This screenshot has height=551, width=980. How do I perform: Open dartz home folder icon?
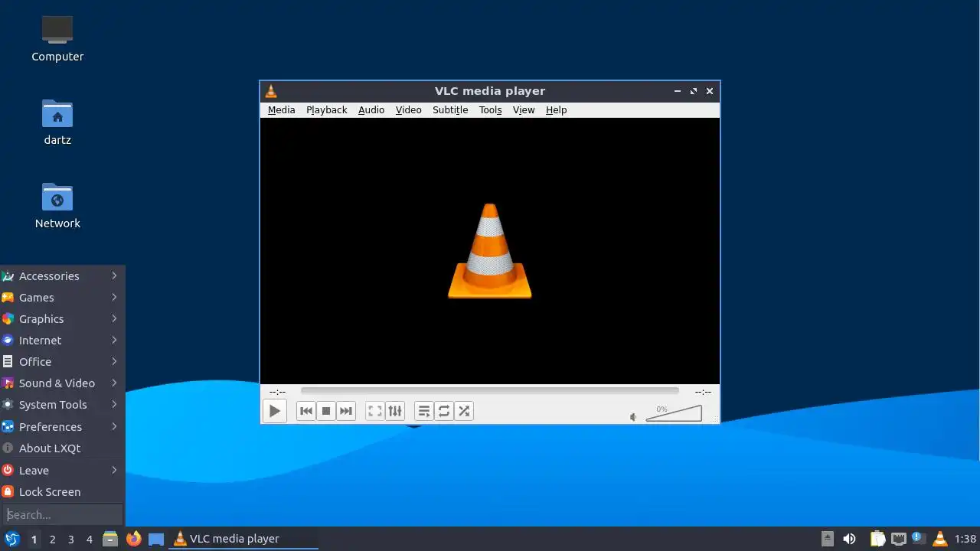[x=57, y=122]
